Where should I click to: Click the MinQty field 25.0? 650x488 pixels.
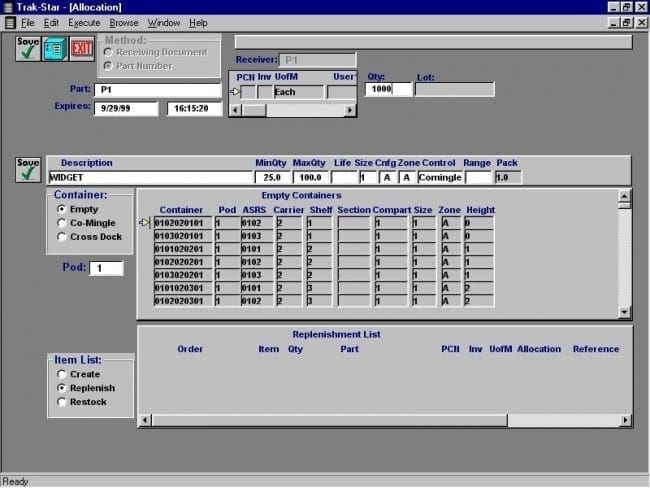tap(272, 177)
